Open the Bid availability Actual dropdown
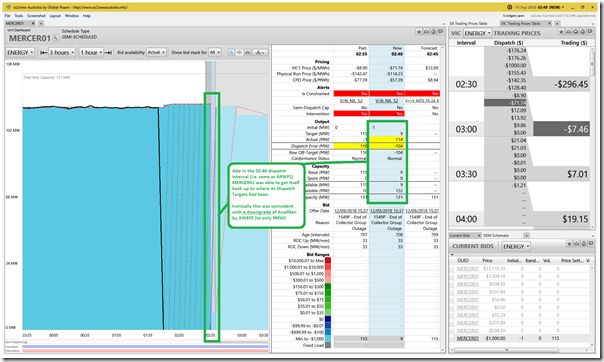Viewport: 604px width, 362px height. (156, 52)
